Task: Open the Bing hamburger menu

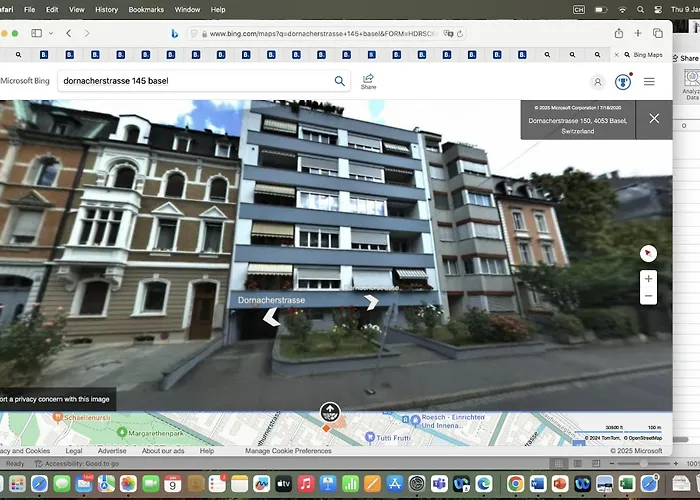Action: pos(649,81)
